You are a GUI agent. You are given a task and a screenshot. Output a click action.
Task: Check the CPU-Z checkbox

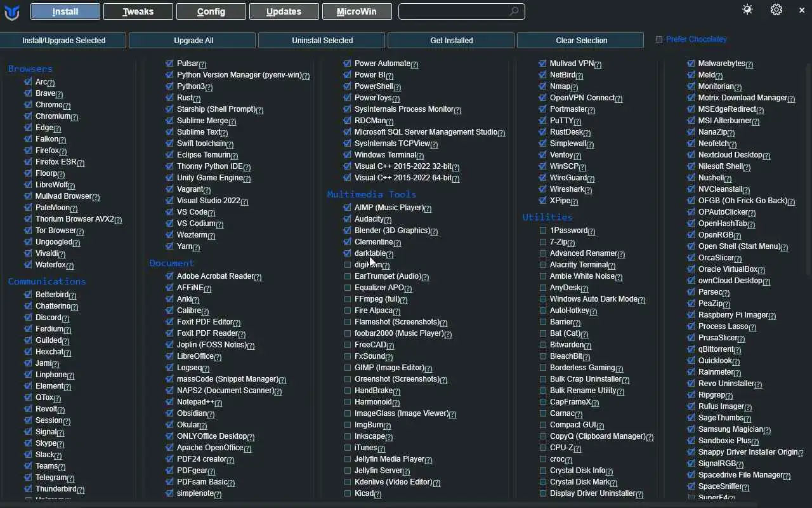coord(543,448)
